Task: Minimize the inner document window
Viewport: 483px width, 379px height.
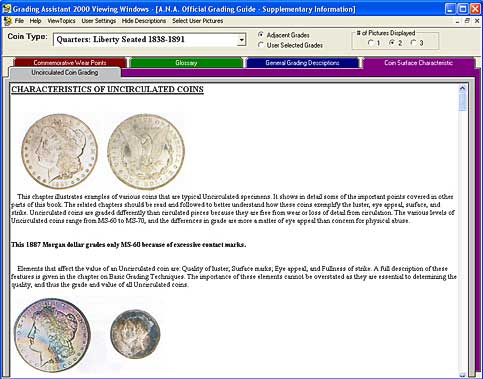Action: [458, 21]
